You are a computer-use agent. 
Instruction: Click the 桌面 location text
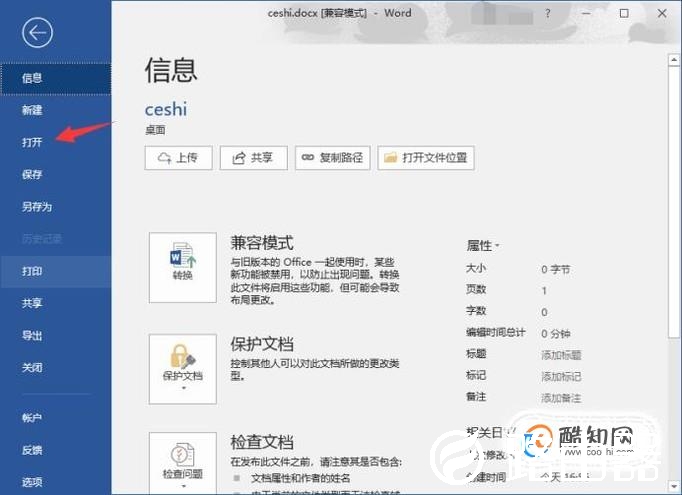click(155, 130)
